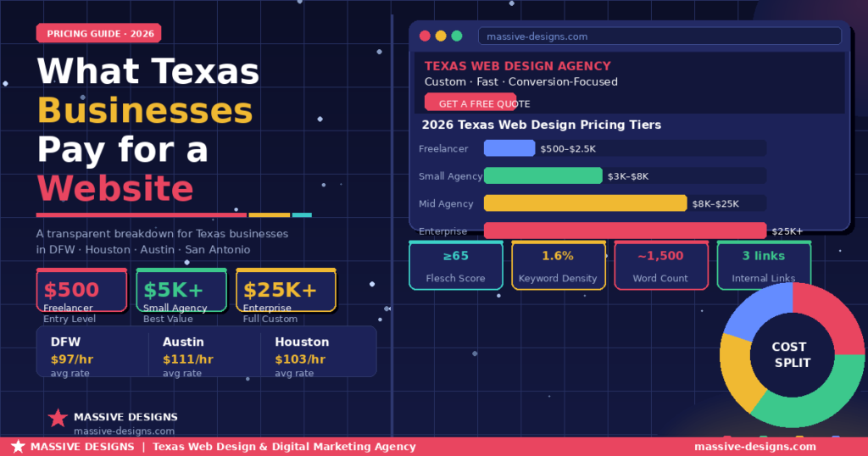Click the DFW $97/hr rate
The image size is (868, 456).
[x=72, y=359]
